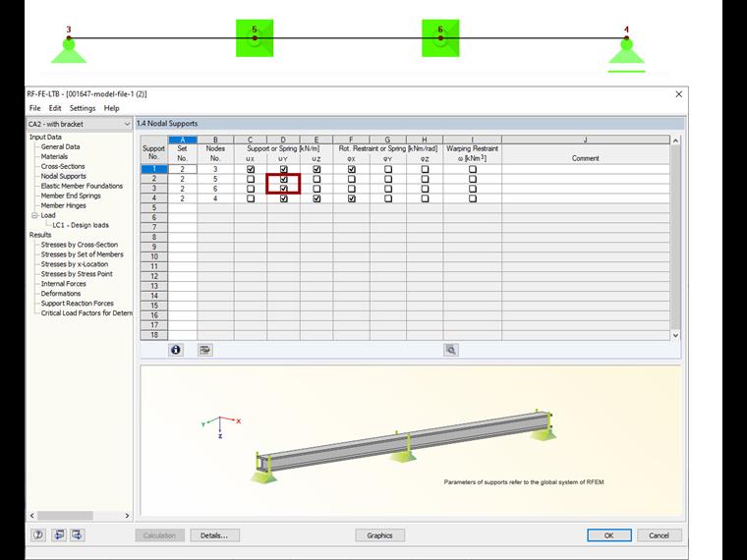The image size is (747, 560).
Task: Enable φY restraint for node 5
Action: coord(388,179)
